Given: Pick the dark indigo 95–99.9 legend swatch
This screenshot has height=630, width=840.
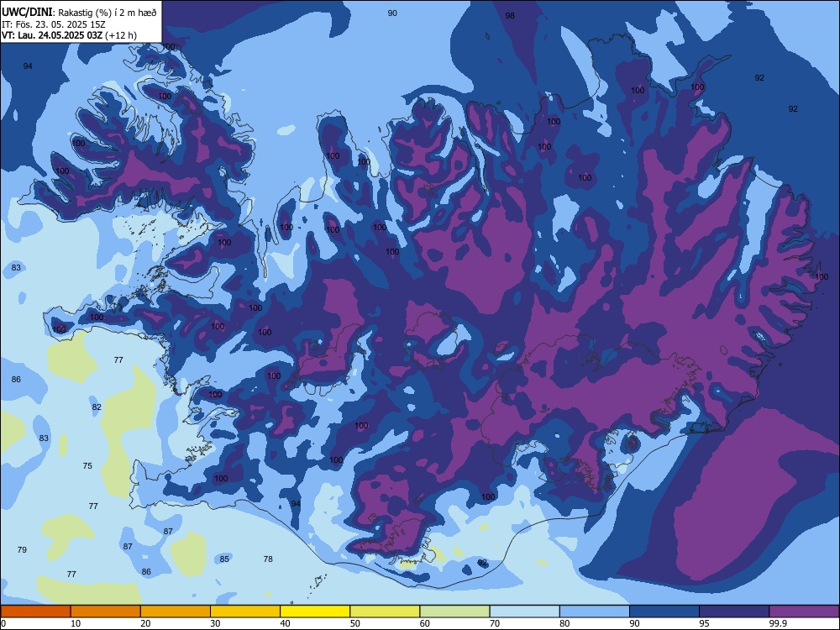Looking at the screenshot, I should (x=734, y=612).
